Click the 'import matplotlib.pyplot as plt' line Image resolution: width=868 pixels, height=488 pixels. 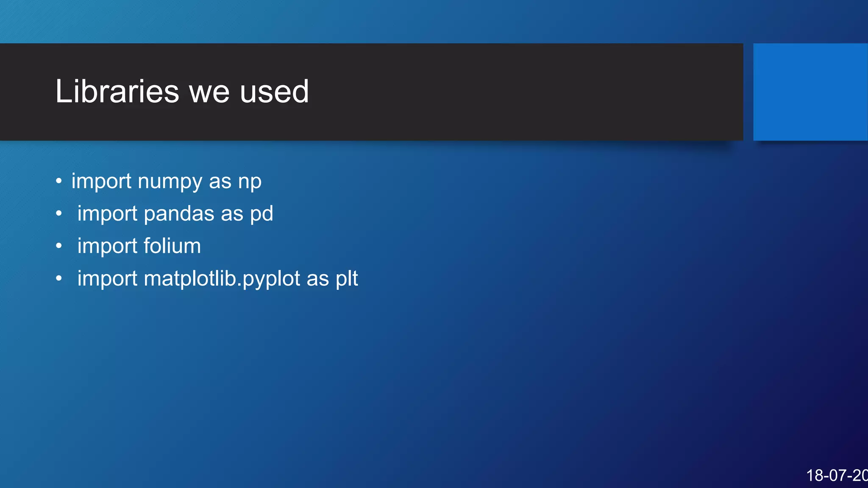(217, 279)
